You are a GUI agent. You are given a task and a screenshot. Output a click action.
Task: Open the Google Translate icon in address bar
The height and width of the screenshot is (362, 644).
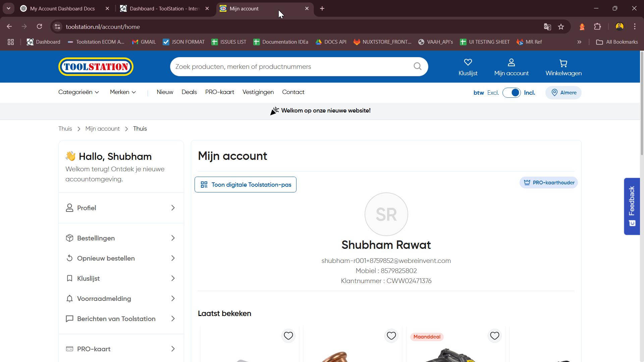point(547,27)
